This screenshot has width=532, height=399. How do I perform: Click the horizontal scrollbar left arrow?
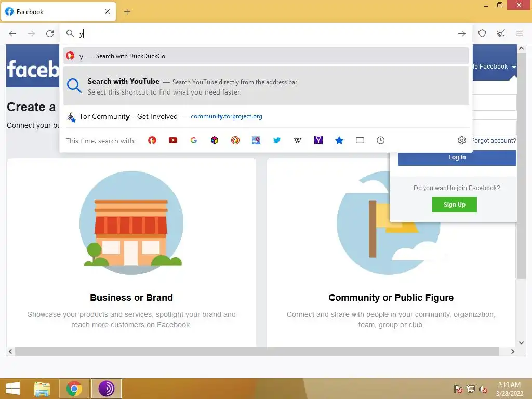10,352
